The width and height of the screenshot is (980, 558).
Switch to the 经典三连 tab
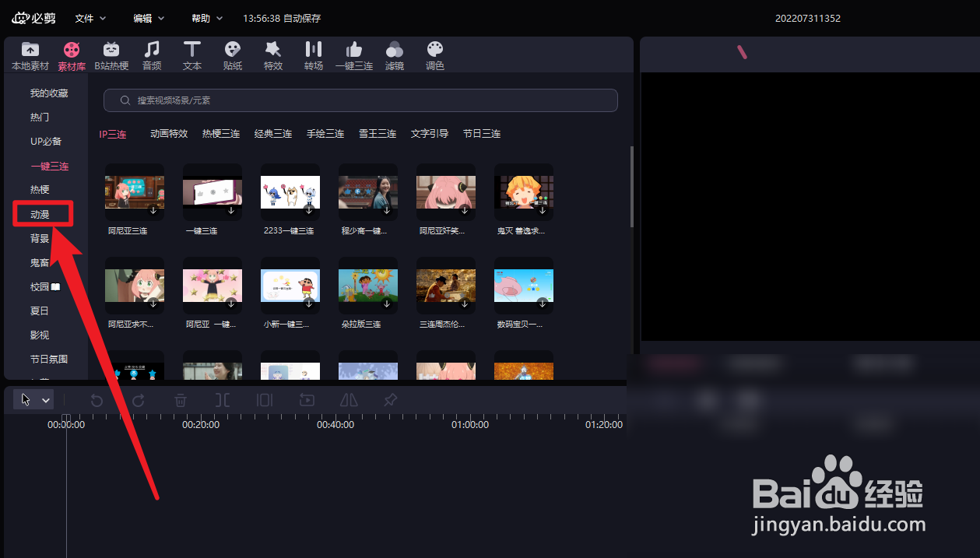(x=273, y=134)
